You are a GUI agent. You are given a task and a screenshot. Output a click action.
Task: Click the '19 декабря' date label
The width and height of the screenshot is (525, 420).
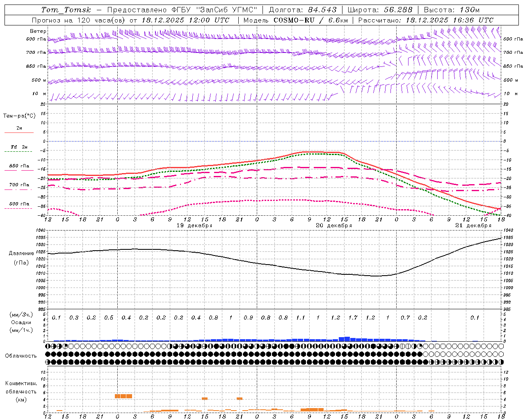(x=194, y=226)
